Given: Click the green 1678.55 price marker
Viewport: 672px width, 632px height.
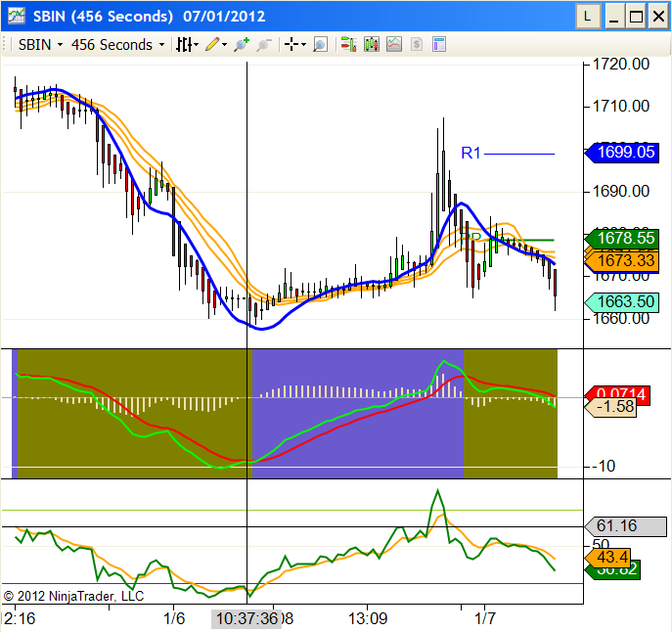Looking at the screenshot, I should [622, 238].
